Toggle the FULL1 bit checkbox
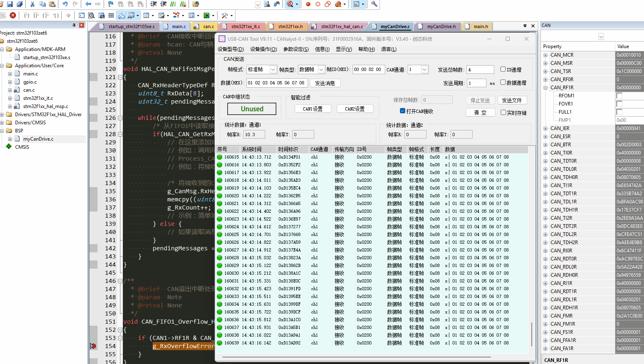This screenshot has width=644, height=364. [619, 112]
